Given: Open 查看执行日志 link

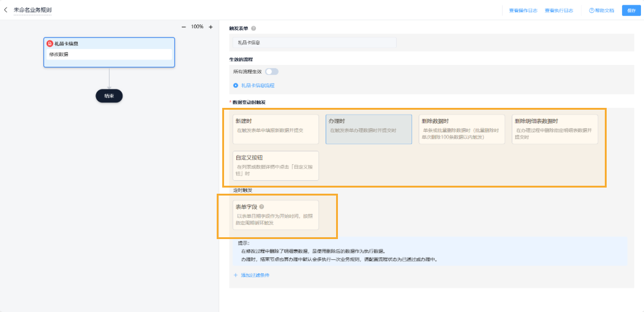Looking at the screenshot, I should click(x=558, y=10).
